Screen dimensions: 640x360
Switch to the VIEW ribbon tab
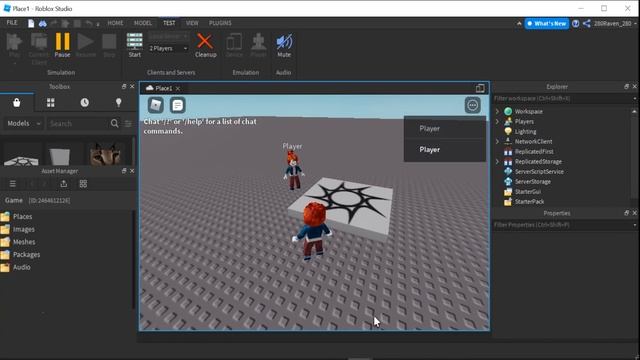pos(192,23)
